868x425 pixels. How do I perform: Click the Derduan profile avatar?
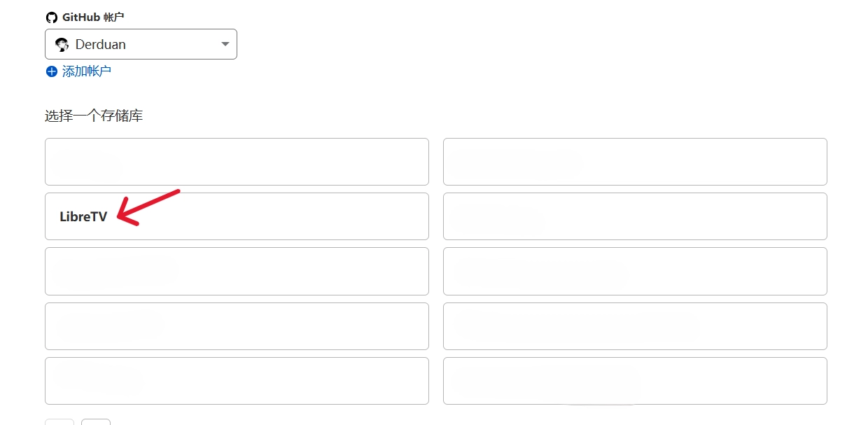[62, 44]
